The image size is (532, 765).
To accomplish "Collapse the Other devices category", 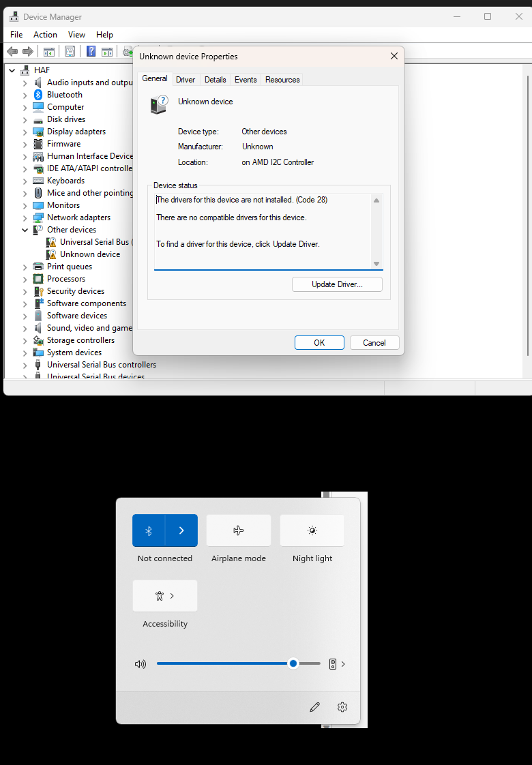I will 25,230.
